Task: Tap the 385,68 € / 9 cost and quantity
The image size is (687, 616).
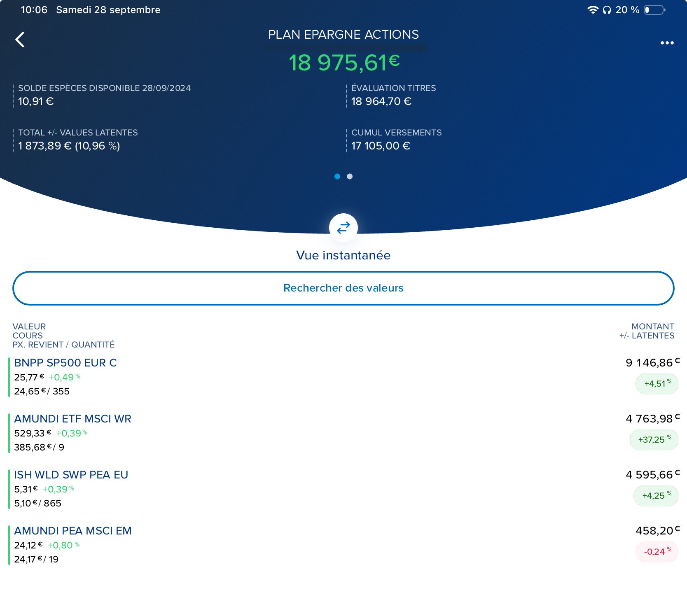Action: click(x=39, y=447)
